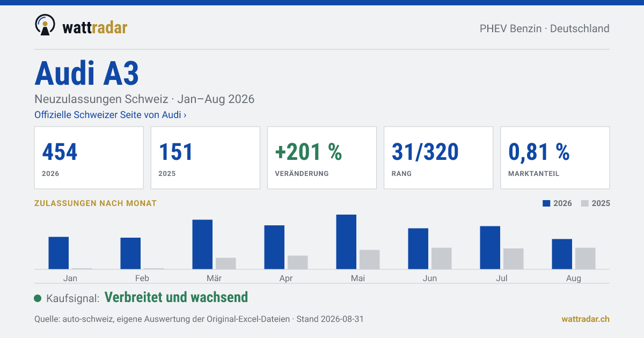Click the Feb axis label
The height and width of the screenshot is (338, 644).
coord(142,278)
